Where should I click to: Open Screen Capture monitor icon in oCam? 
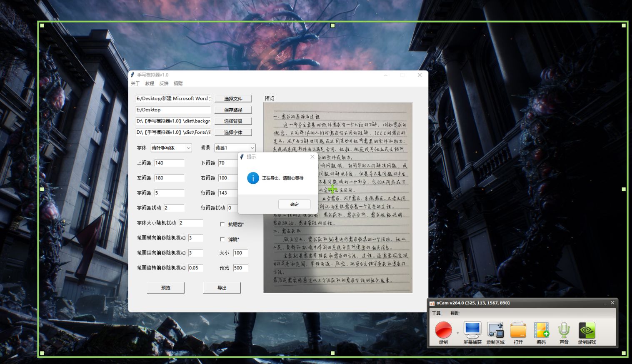coord(472,330)
